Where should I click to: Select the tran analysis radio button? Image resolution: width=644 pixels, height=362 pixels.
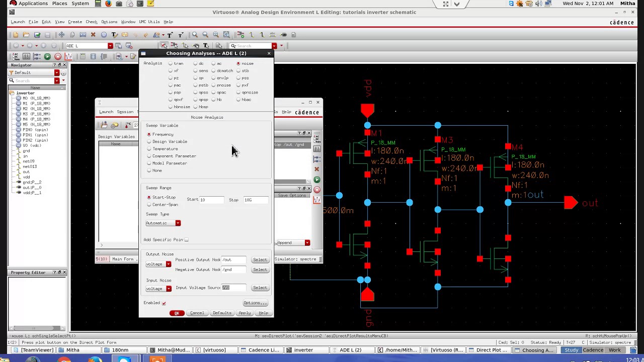click(x=171, y=63)
